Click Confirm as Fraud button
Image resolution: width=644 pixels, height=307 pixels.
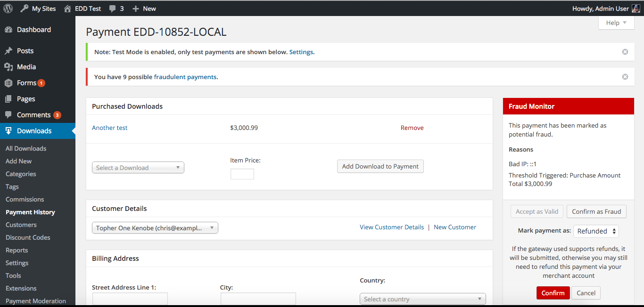click(x=596, y=211)
